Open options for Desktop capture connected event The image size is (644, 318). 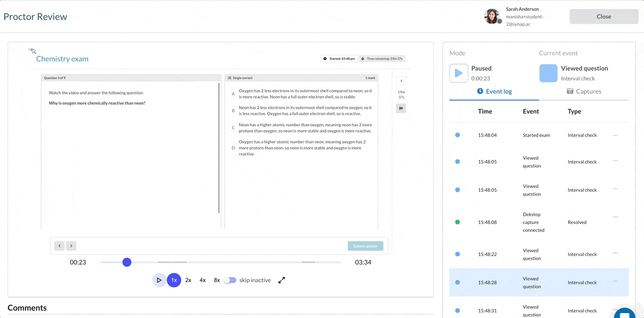615,217
